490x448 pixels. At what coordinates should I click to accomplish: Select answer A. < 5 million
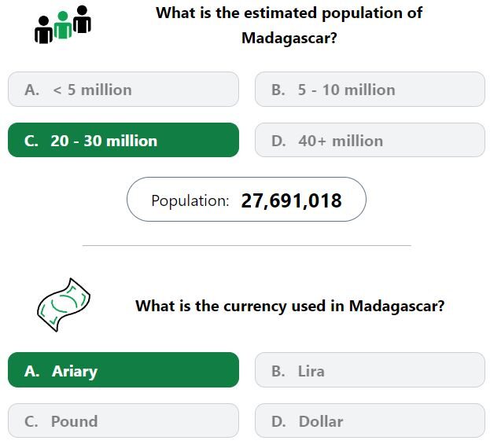pyautogui.click(x=123, y=90)
